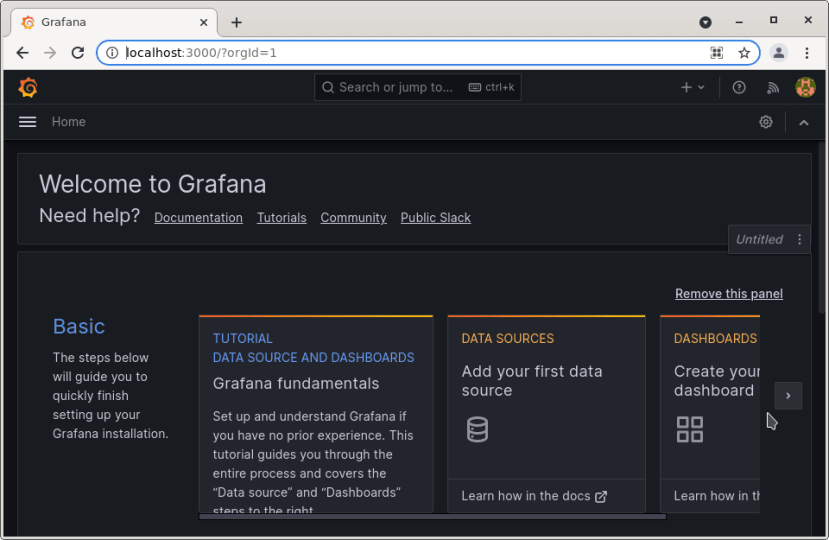Select the Grafana browser tab

(113, 22)
